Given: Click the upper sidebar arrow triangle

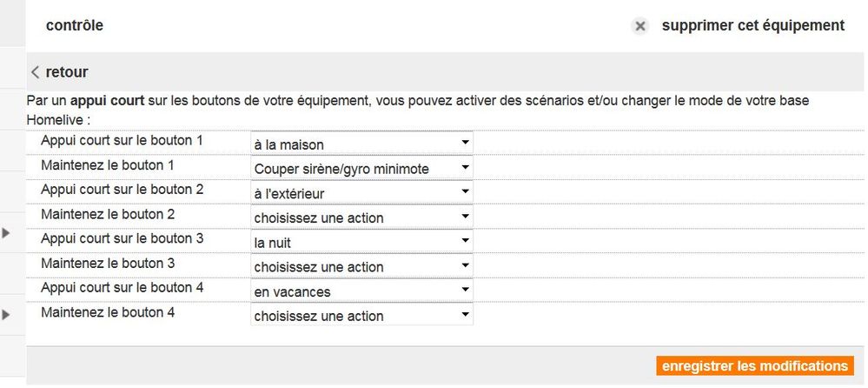Looking at the screenshot, I should coord(6,233).
